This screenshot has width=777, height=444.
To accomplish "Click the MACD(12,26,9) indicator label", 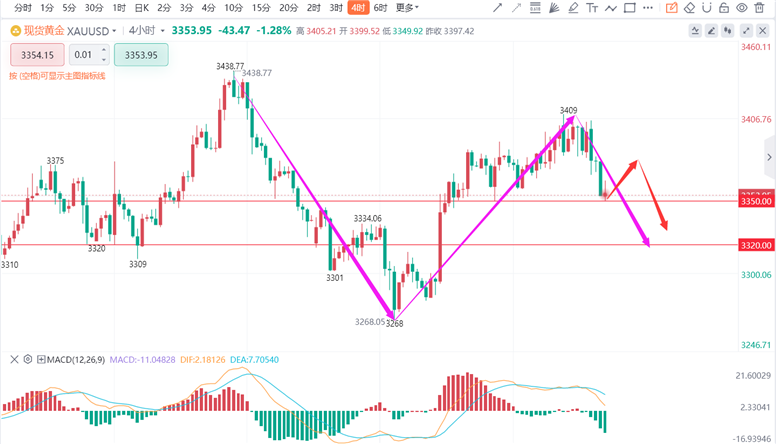I will tap(76, 360).
